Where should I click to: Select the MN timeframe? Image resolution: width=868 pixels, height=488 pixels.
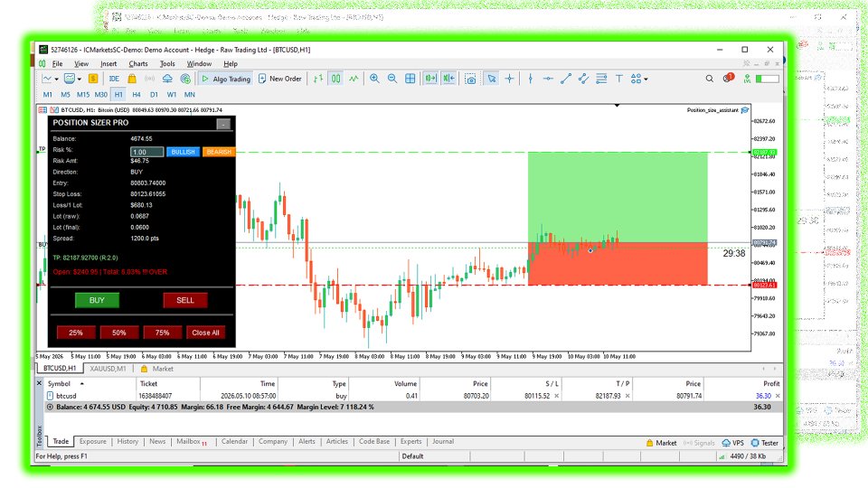tap(189, 95)
